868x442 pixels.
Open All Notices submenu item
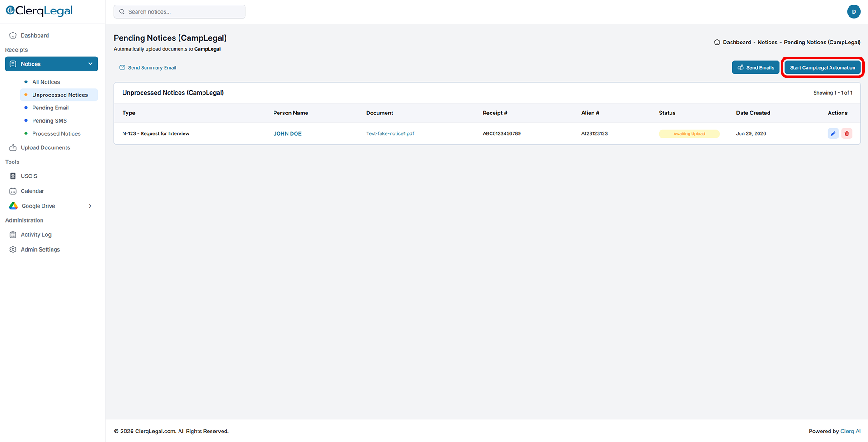pos(46,82)
